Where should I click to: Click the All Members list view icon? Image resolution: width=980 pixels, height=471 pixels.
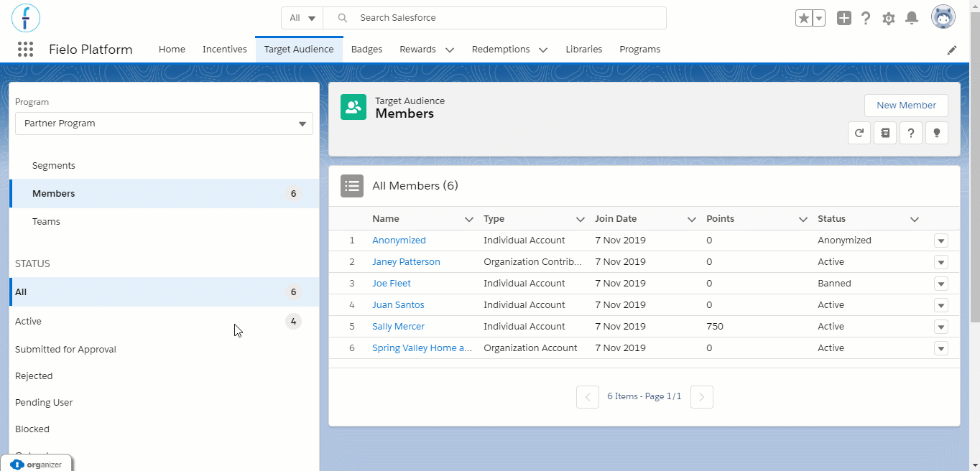click(x=352, y=186)
